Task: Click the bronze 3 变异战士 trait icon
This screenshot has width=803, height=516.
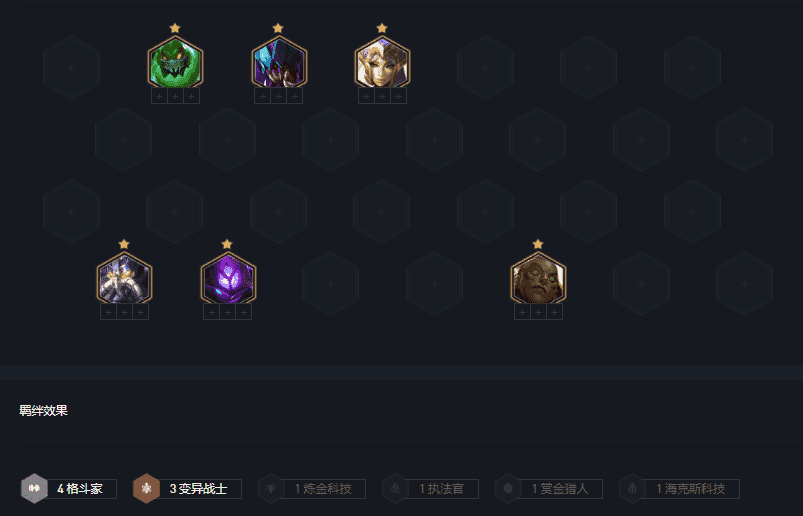Action: pyautogui.click(x=146, y=488)
